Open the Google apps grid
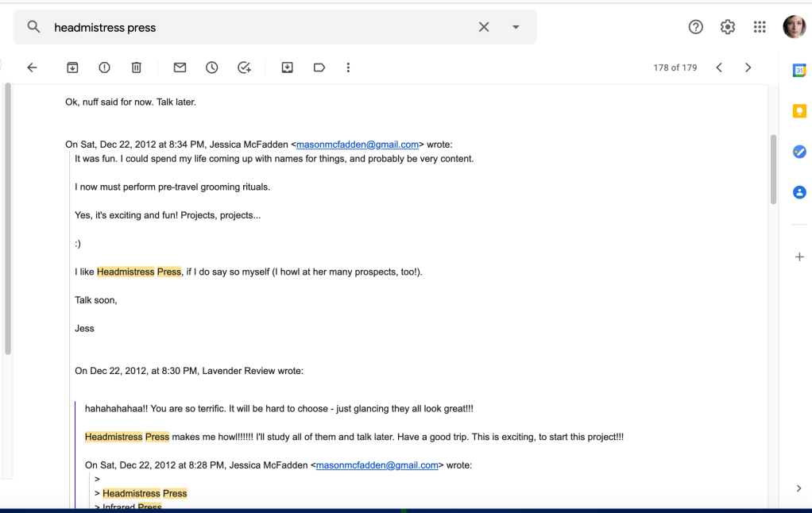 pyautogui.click(x=760, y=27)
